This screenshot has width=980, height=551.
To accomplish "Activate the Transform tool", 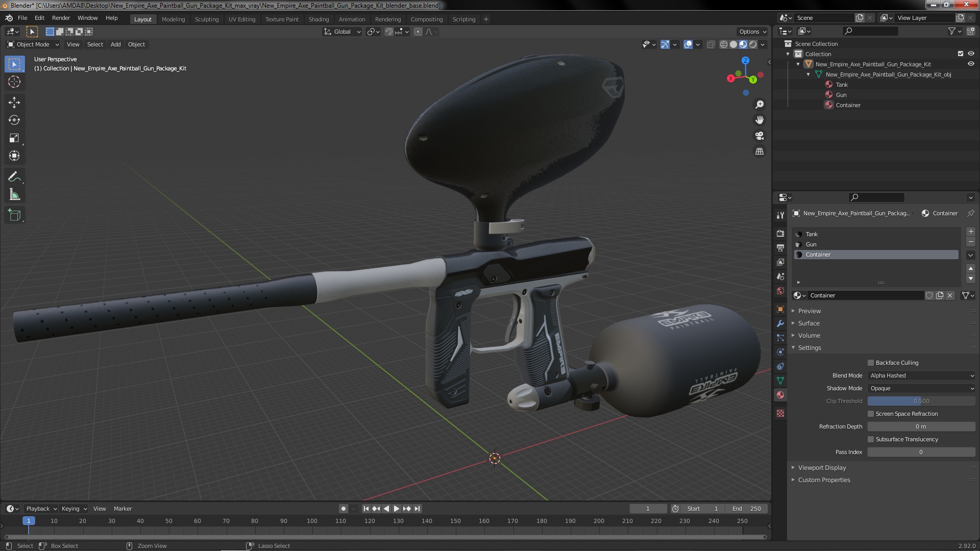I will pos(14,156).
